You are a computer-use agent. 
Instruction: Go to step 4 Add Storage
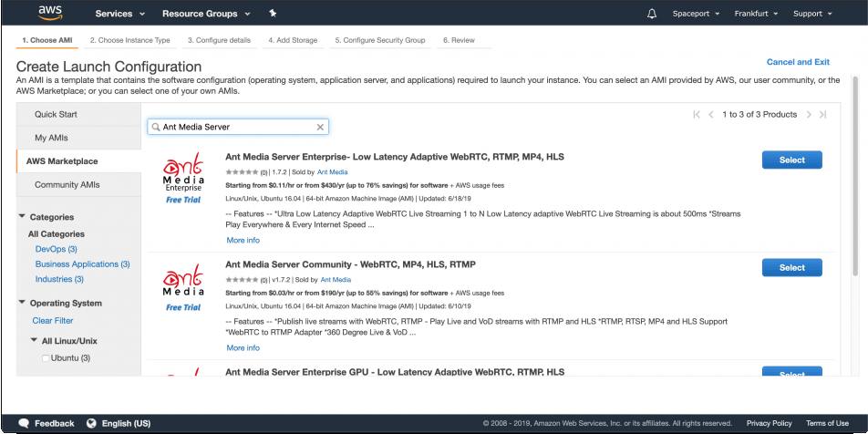(293, 40)
